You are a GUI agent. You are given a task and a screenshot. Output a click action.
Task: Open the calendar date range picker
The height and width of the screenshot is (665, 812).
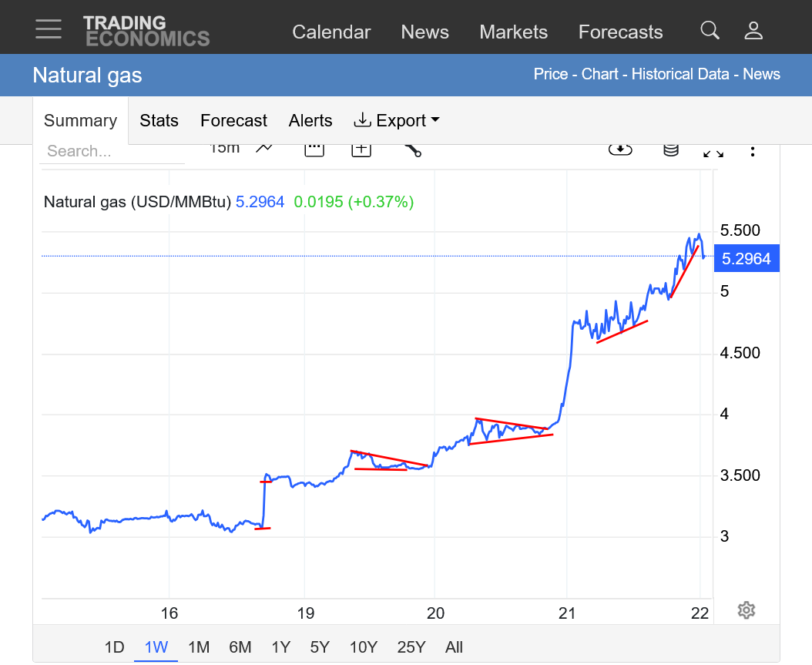(x=314, y=148)
